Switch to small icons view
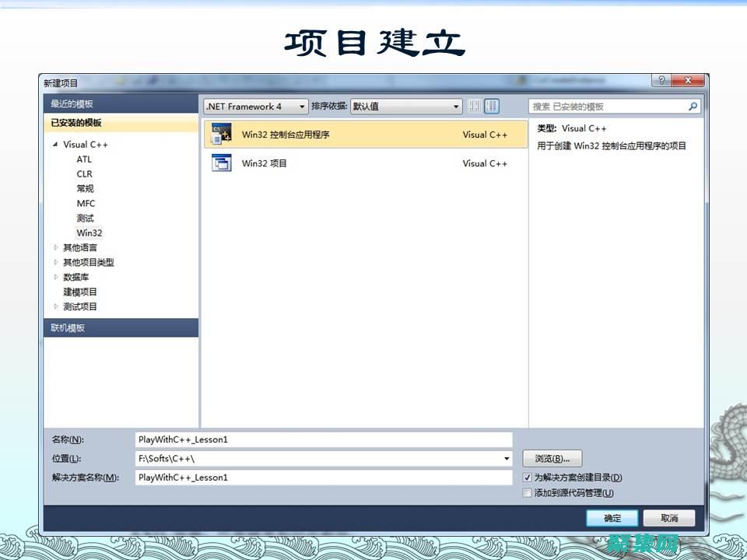Screen dimensions: 747x560 coord(474,107)
